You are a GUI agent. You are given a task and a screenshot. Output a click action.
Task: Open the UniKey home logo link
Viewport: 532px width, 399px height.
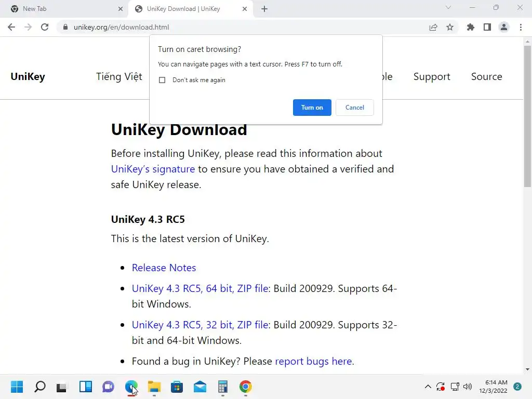coord(28,77)
